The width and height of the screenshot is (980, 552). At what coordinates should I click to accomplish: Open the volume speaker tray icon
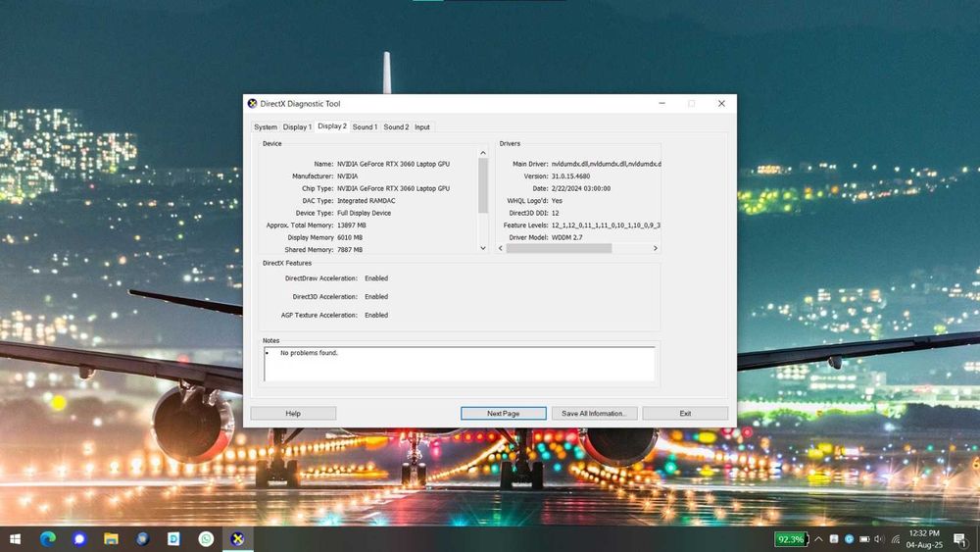(x=879, y=539)
